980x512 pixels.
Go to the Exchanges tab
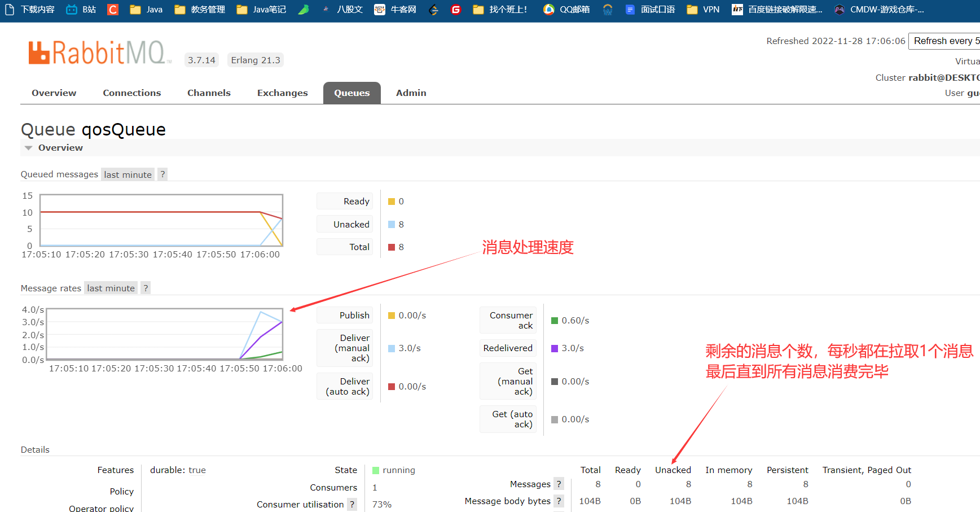coord(283,93)
